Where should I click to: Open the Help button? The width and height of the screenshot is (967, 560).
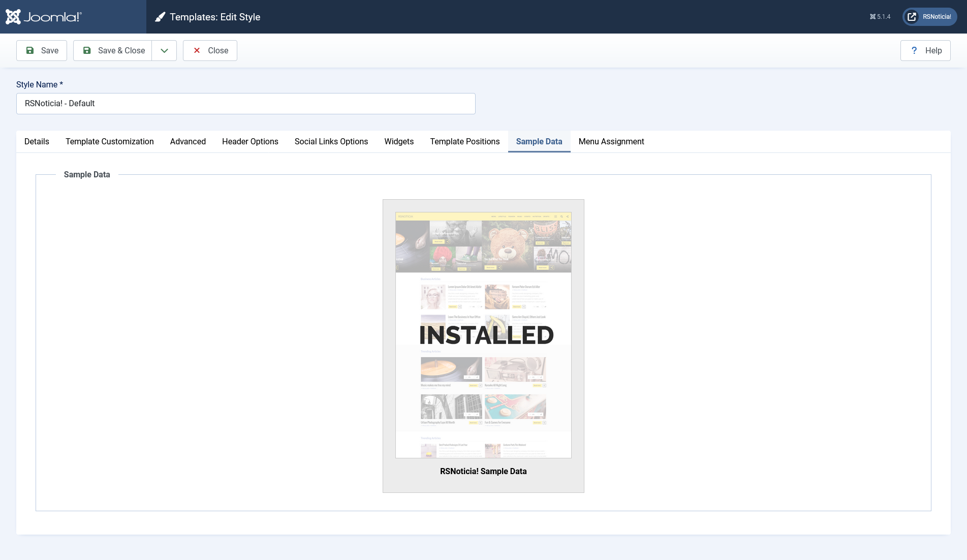pyautogui.click(x=925, y=50)
